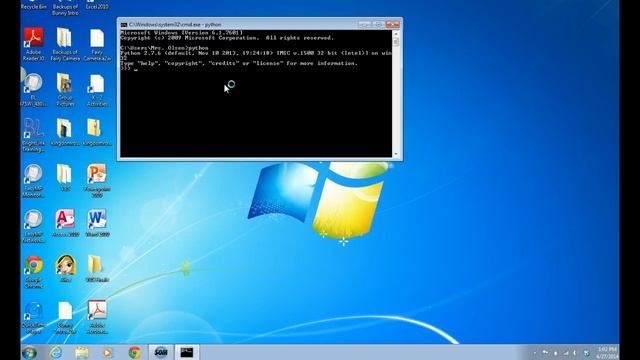Image resolution: width=640 pixels, height=360 pixels.
Task: Minimize the cmd.exe python window
Action: click(x=364, y=24)
